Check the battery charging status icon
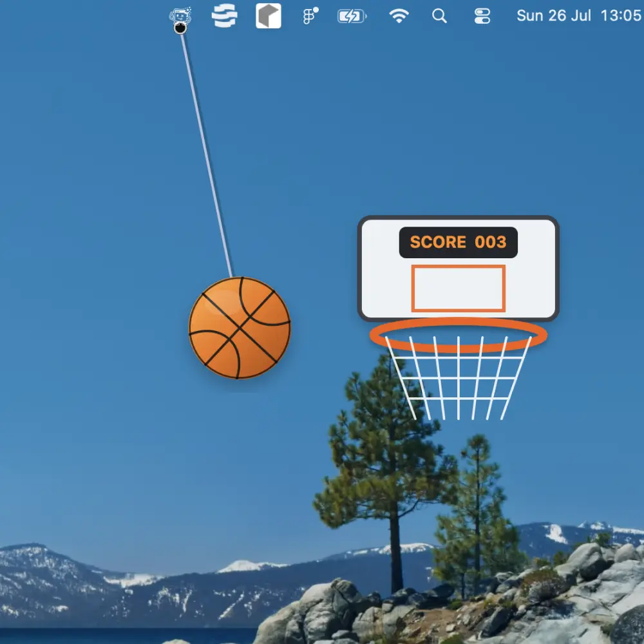 coord(352,17)
